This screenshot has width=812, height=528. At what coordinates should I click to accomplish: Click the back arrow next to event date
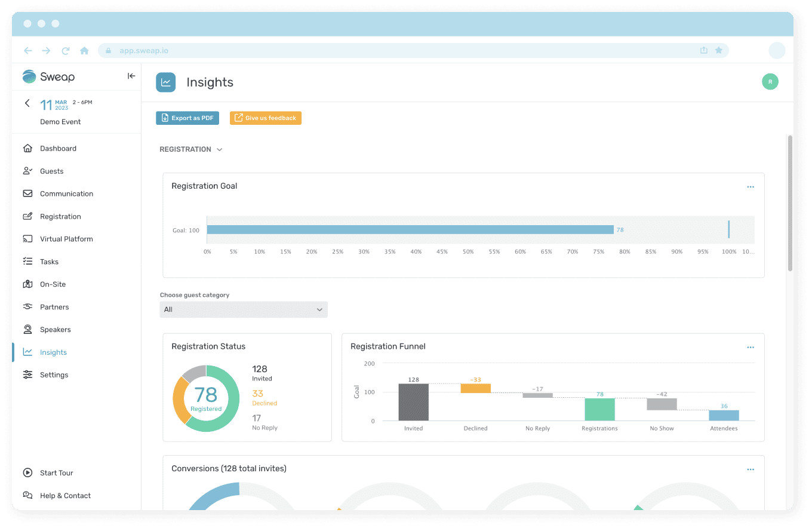pyautogui.click(x=27, y=103)
